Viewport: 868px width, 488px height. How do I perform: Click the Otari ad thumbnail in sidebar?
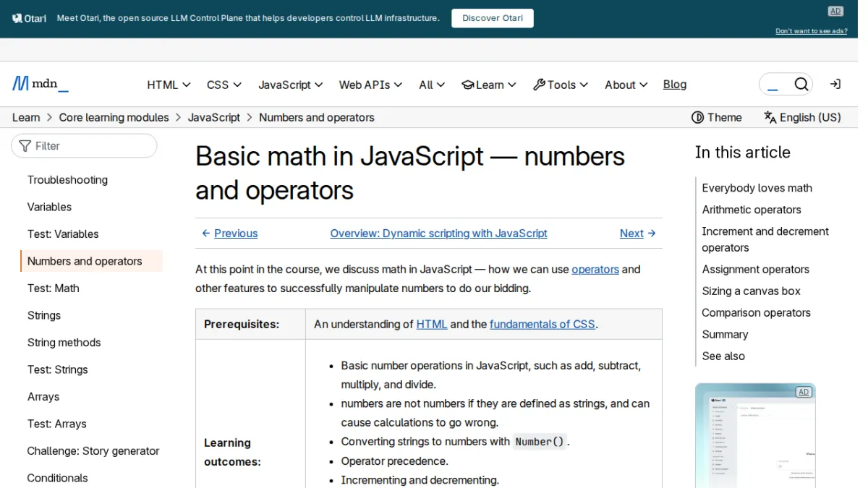click(755, 435)
